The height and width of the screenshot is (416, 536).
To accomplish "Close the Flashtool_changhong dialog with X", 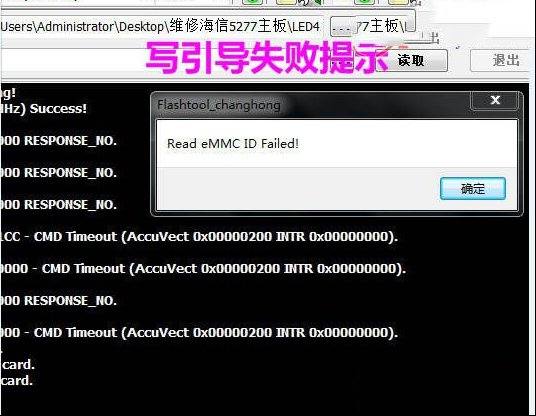I will tap(495, 100).
